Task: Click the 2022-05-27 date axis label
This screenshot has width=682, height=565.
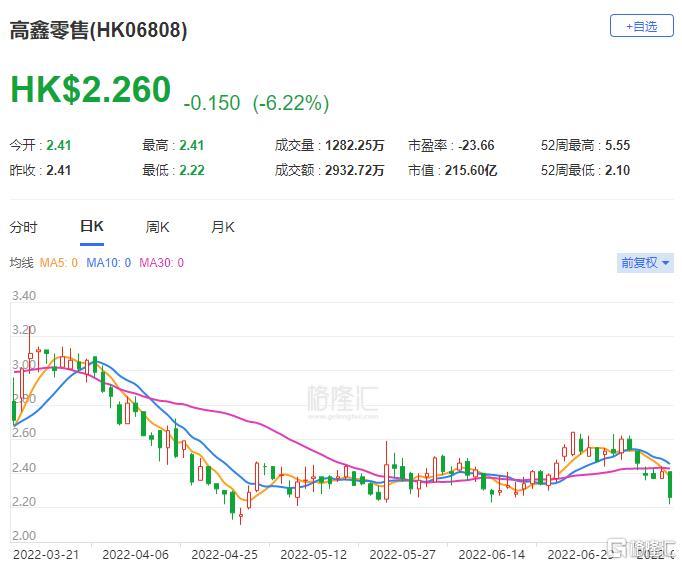Action: coord(402,555)
